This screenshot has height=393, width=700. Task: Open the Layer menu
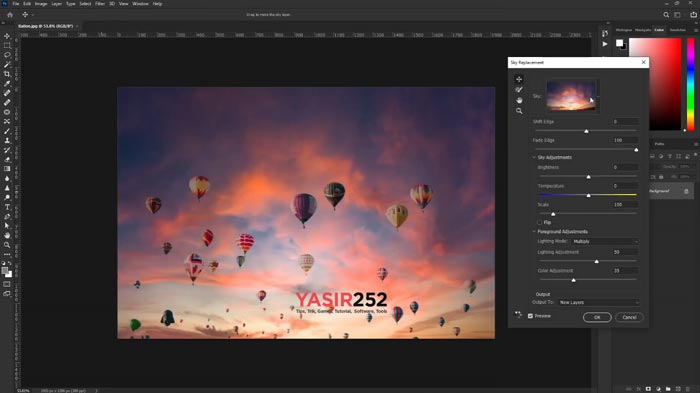(x=57, y=4)
